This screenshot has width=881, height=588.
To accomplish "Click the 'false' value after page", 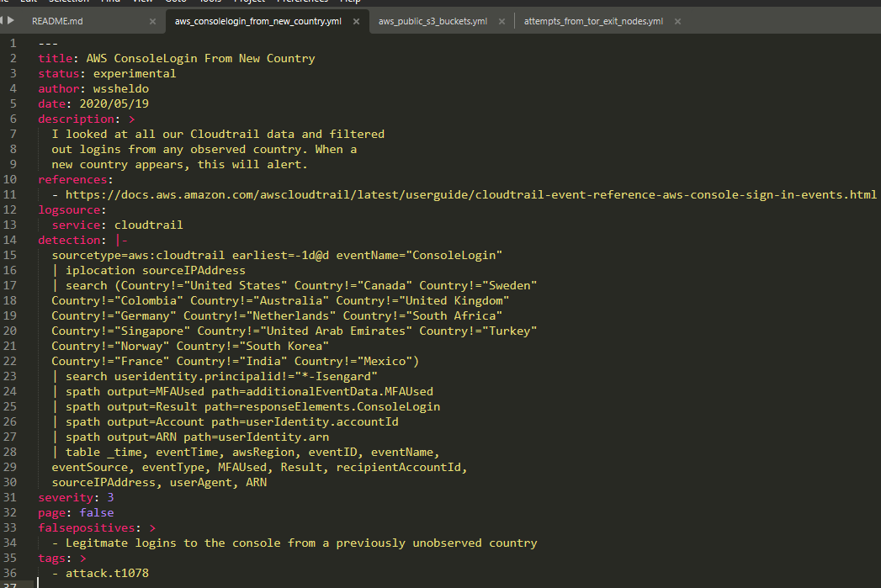I will click(97, 513).
